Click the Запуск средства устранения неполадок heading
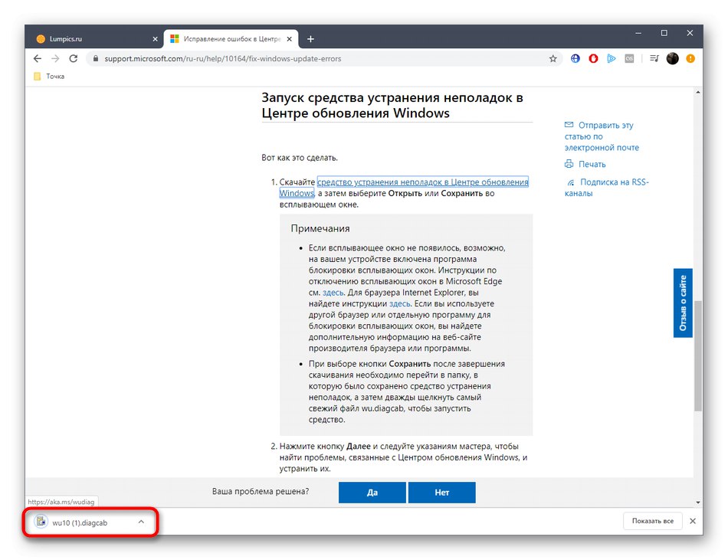This screenshot has width=728, height=560. pyautogui.click(x=392, y=105)
